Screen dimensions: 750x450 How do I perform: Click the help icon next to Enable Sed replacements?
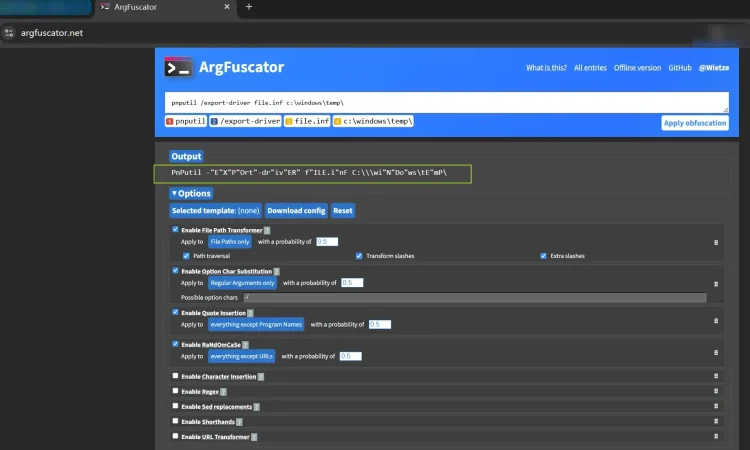coord(256,407)
